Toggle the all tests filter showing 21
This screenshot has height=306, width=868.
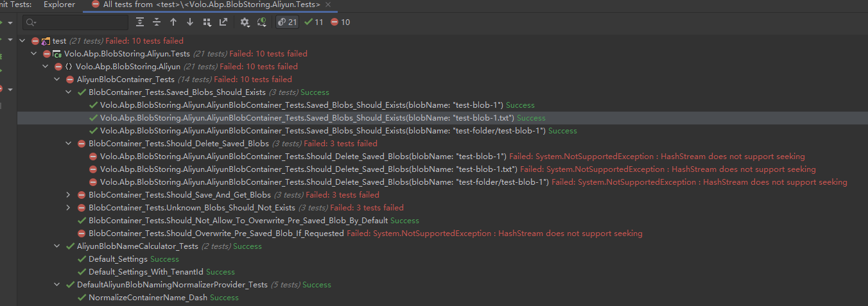click(287, 22)
